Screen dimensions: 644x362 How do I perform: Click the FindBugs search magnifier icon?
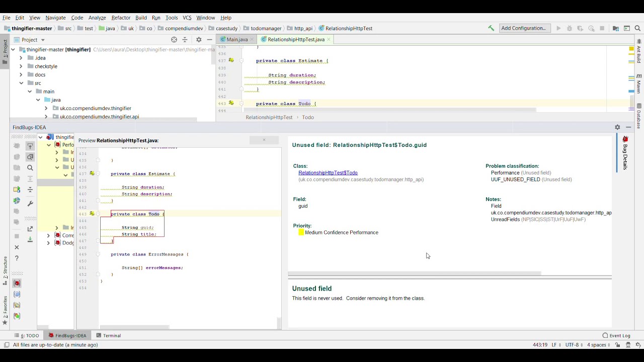(x=30, y=168)
